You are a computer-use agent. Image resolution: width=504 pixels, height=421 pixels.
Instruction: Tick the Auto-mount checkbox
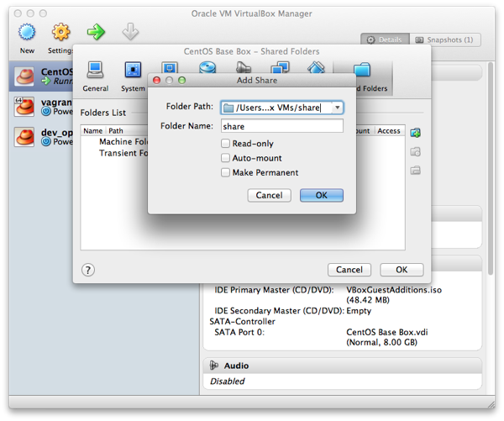coord(225,158)
